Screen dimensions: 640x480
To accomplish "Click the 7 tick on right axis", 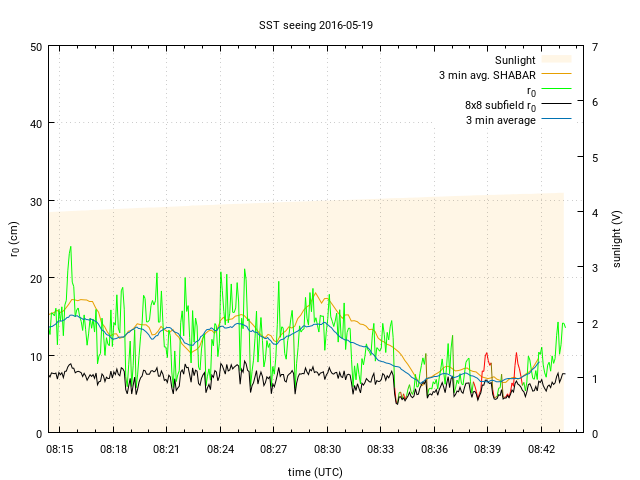I will [595, 47].
